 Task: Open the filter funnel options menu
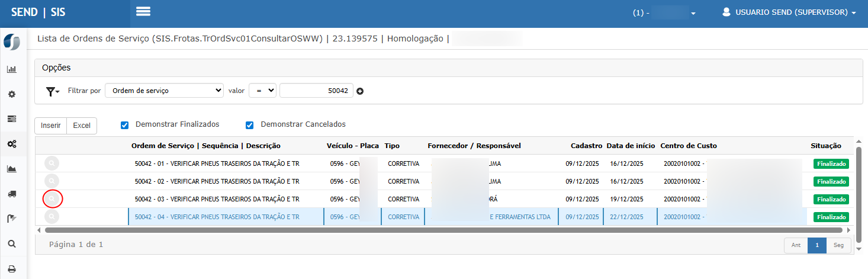click(53, 91)
